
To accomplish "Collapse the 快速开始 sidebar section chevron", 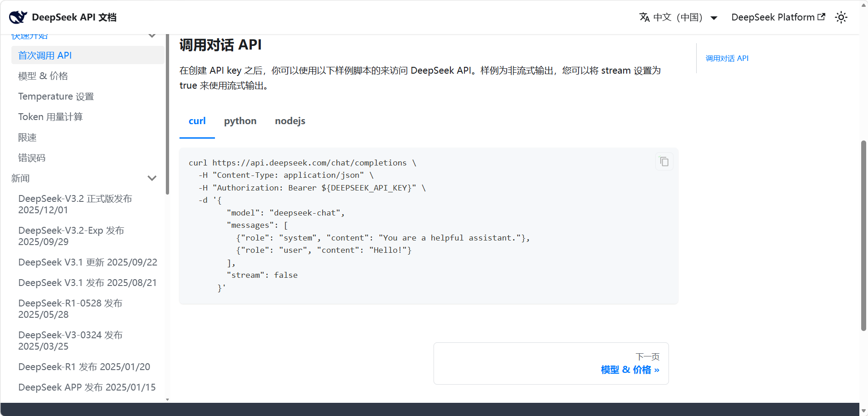I will point(152,35).
